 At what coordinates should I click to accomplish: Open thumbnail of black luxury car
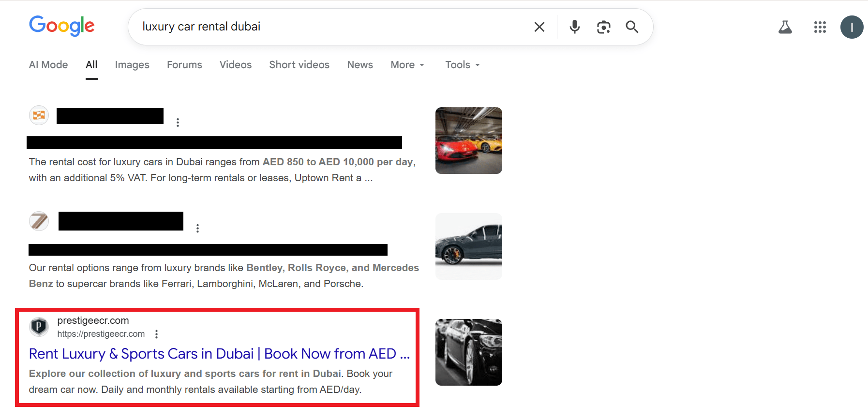(469, 352)
